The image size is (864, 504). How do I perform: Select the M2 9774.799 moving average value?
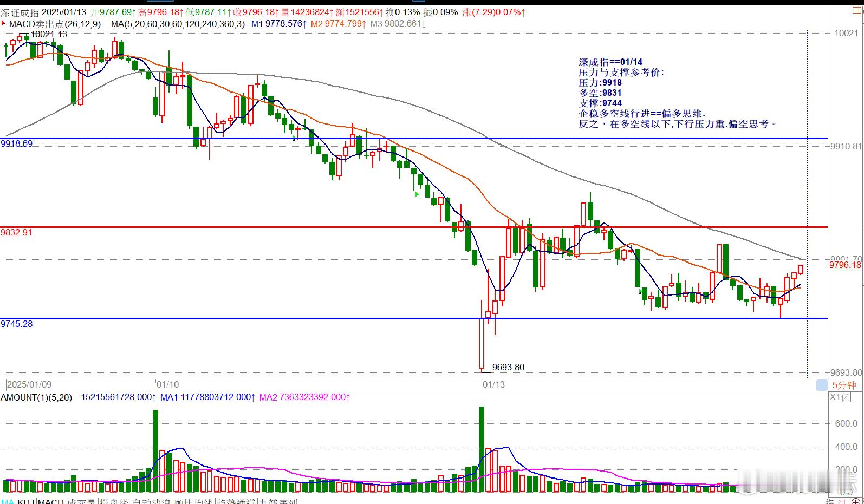[339, 24]
